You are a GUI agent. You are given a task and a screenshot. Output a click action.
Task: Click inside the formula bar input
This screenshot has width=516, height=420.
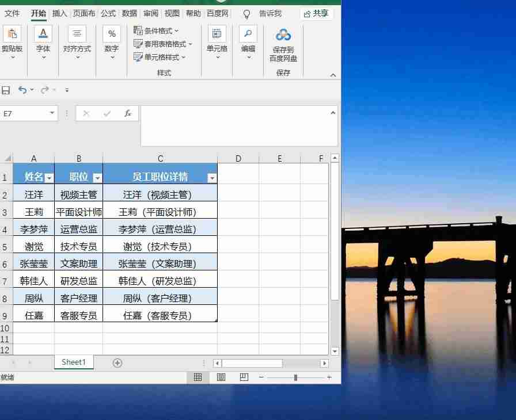pyautogui.click(x=239, y=126)
